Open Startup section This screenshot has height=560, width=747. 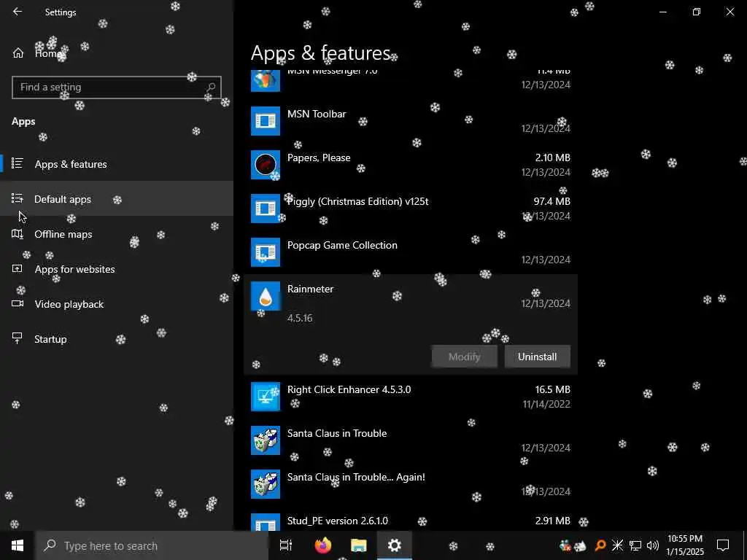[117, 339]
